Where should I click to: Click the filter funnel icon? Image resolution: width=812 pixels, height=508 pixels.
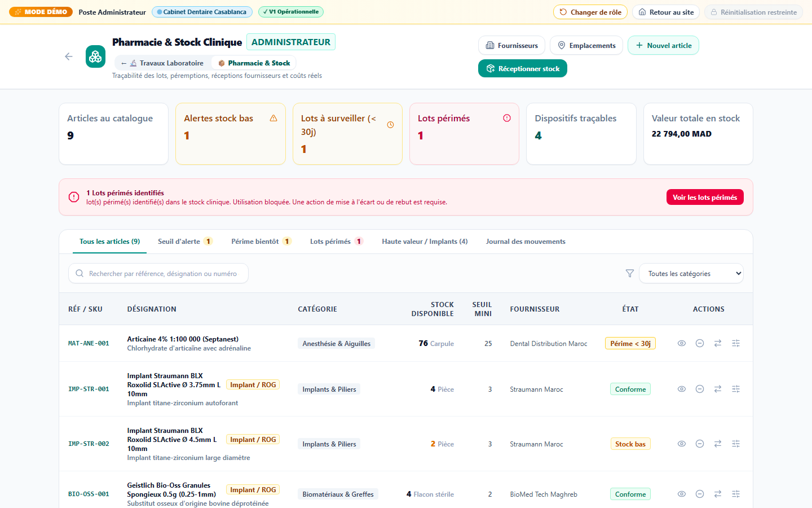pos(630,273)
